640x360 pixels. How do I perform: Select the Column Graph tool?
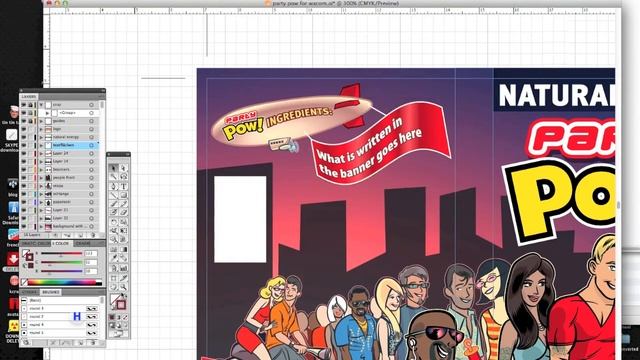coord(123,268)
